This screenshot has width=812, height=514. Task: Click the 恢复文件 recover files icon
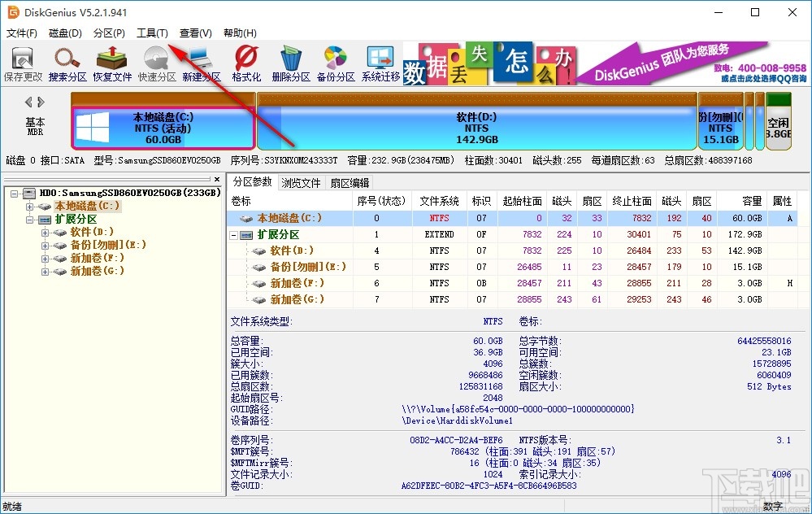[x=111, y=63]
